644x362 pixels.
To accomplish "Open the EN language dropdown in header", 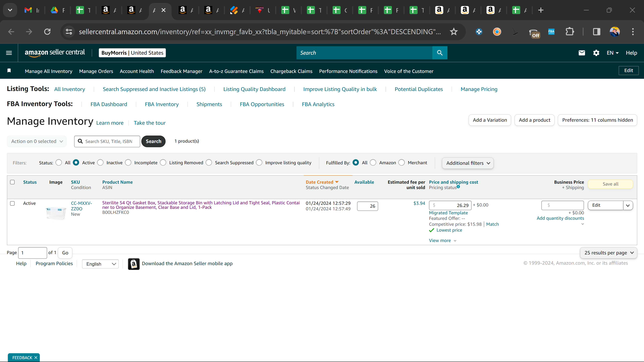I will tap(612, 53).
